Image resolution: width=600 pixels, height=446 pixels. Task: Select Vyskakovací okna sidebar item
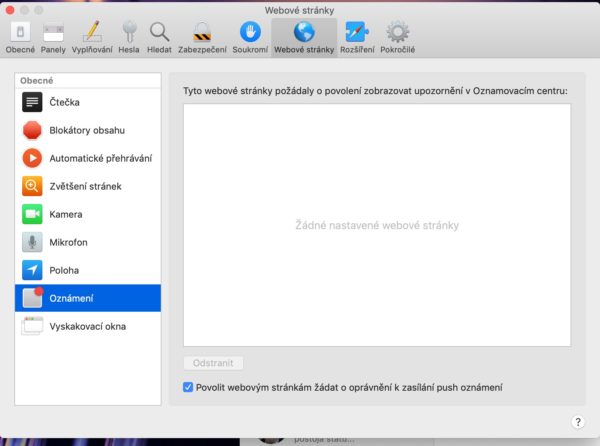point(88,326)
